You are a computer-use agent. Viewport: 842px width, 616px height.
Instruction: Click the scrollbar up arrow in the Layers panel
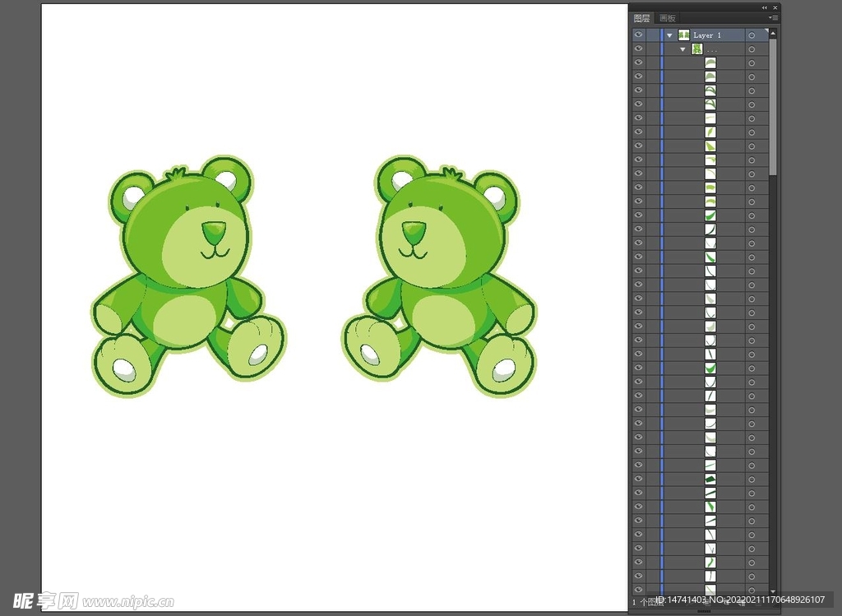(x=773, y=33)
